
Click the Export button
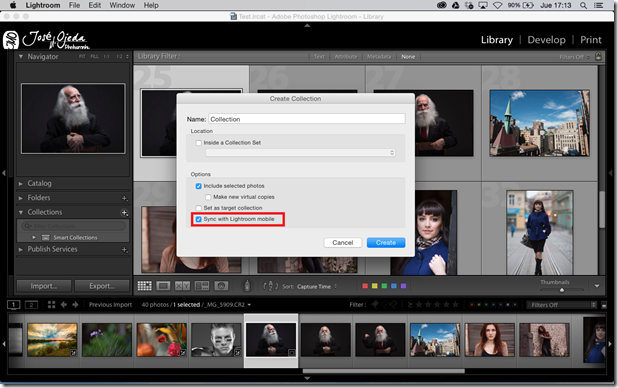pyautogui.click(x=102, y=286)
